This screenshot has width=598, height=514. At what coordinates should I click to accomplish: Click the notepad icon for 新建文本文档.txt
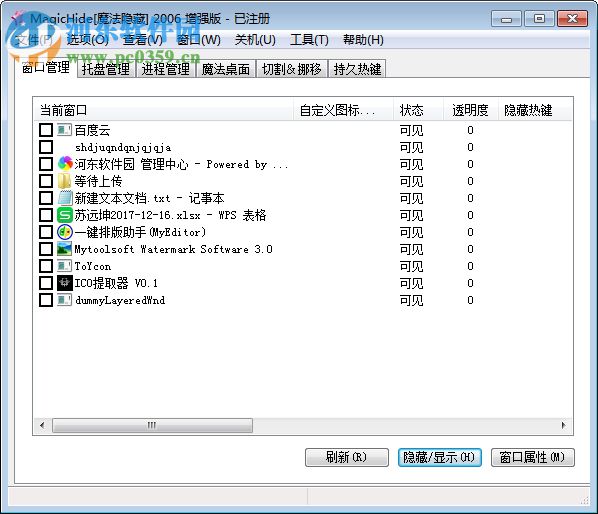(x=64, y=198)
